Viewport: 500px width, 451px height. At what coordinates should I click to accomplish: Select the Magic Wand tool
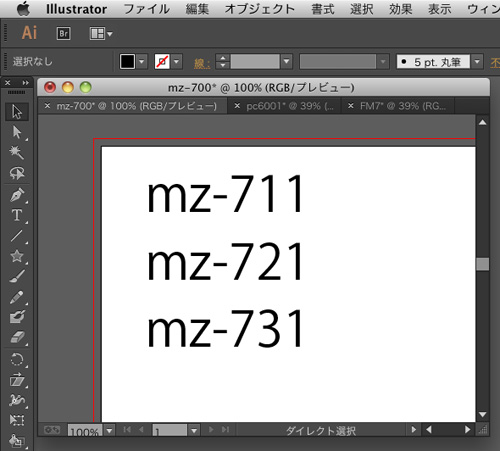[x=17, y=152]
